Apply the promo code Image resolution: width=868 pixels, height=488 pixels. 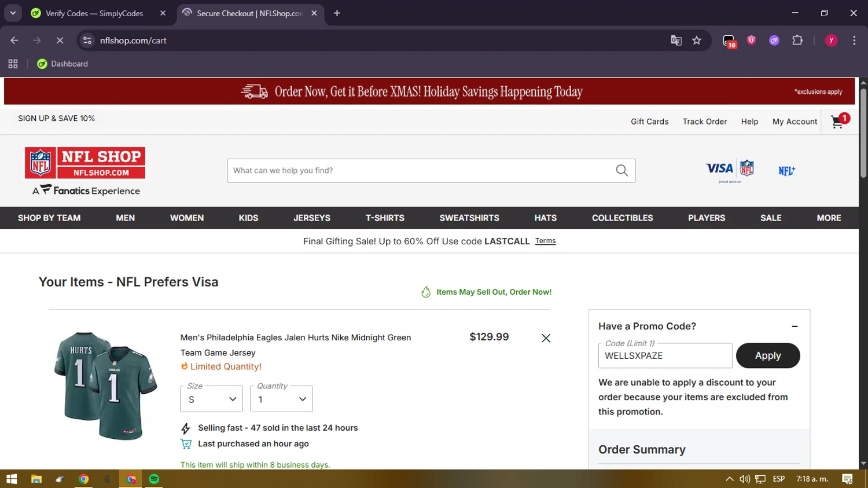(x=768, y=355)
